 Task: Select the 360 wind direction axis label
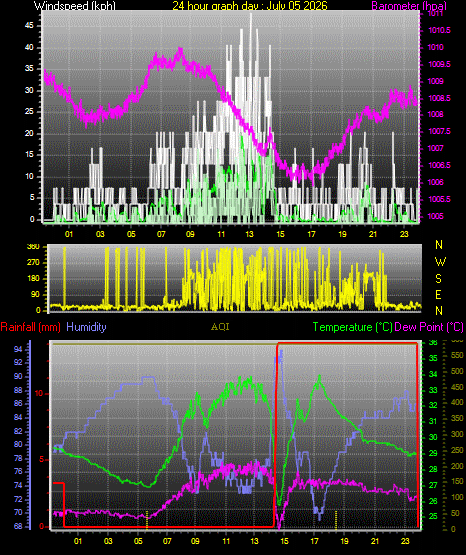tap(33, 247)
